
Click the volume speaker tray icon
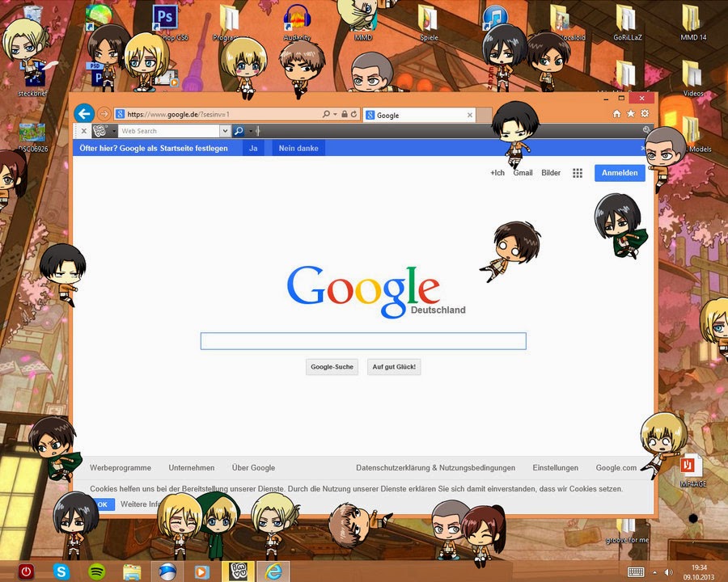[669, 572]
